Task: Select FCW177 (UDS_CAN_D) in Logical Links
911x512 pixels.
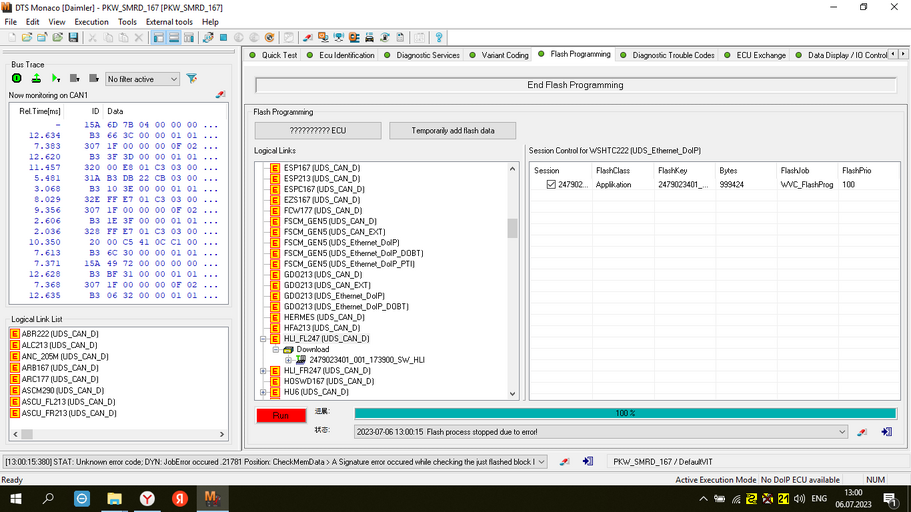Action: 322,210
